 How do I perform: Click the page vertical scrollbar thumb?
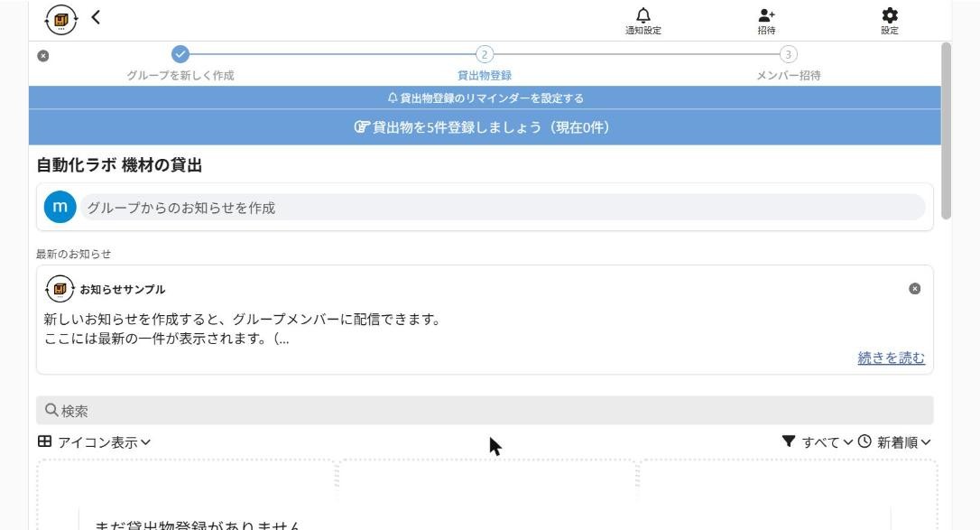point(946,131)
